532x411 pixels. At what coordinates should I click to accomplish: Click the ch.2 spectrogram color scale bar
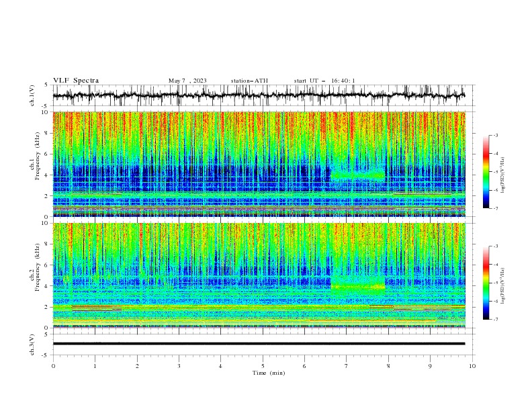tap(486, 283)
